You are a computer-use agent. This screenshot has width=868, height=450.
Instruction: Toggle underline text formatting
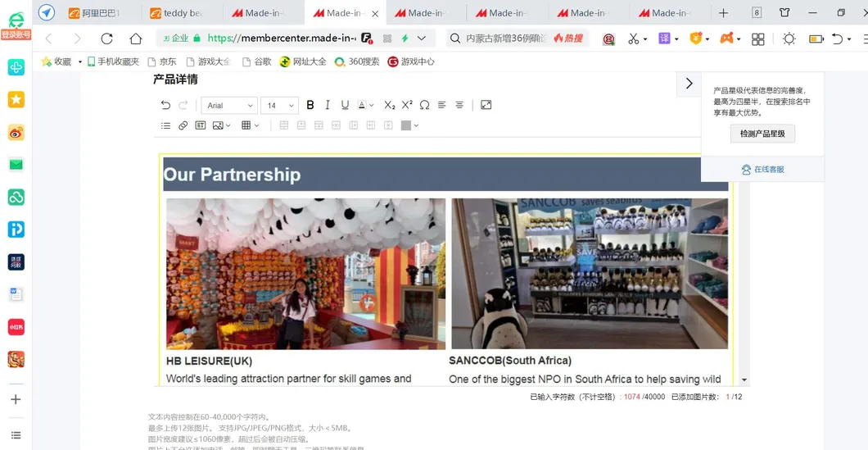[345, 105]
